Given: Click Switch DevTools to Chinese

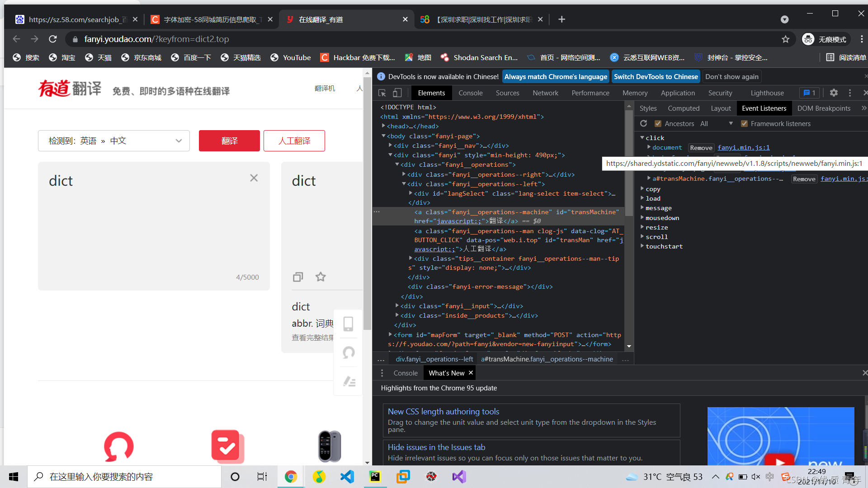Looking at the screenshot, I should click(656, 76).
